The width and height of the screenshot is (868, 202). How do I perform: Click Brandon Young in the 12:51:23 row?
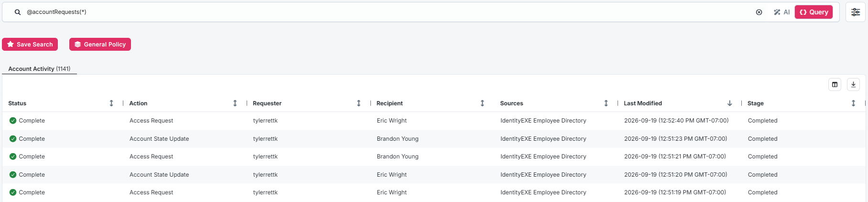click(x=397, y=139)
